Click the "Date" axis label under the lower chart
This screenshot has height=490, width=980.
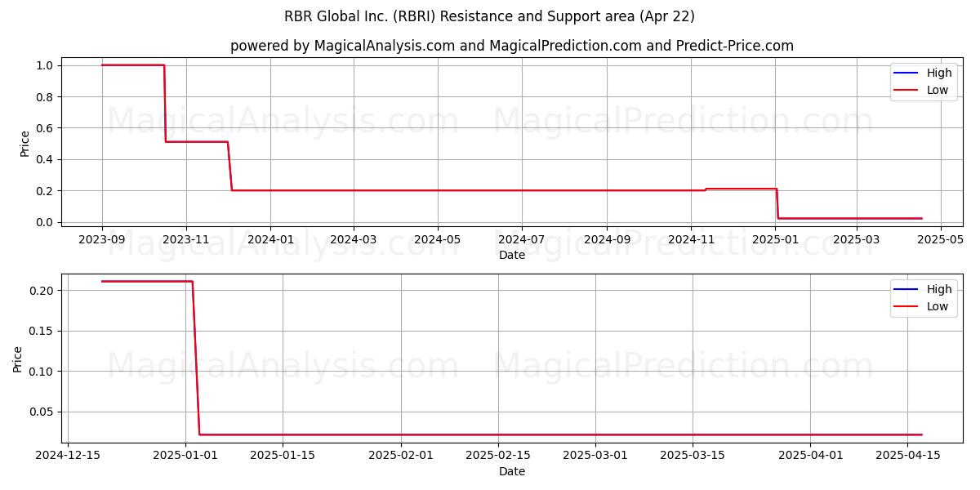[512, 471]
